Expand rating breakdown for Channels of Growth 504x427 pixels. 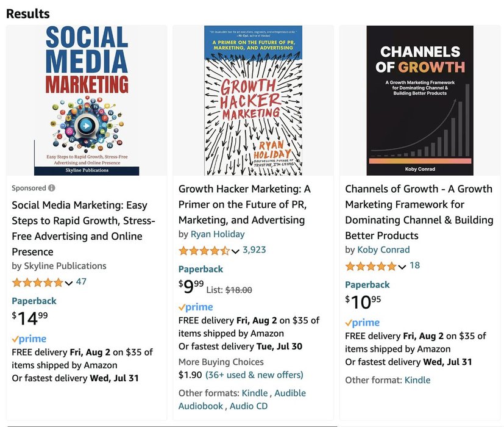click(x=402, y=267)
